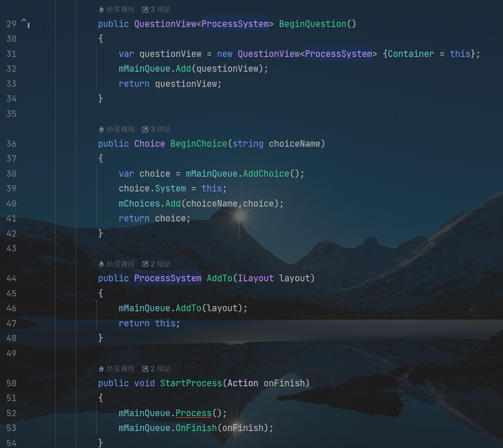This screenshot has height=448, width=503.
Task: Click questionView variable declaration on line 31
Action: pos(170,54)
